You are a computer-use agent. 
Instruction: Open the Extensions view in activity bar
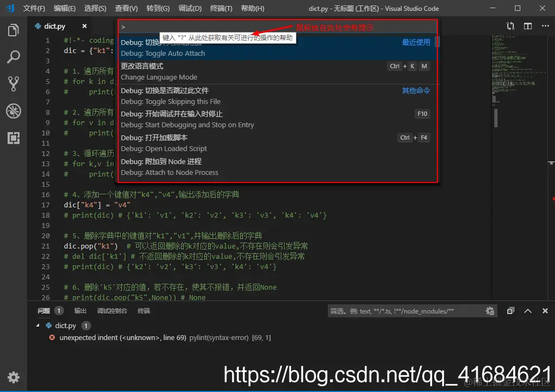(x=14, y=138)
